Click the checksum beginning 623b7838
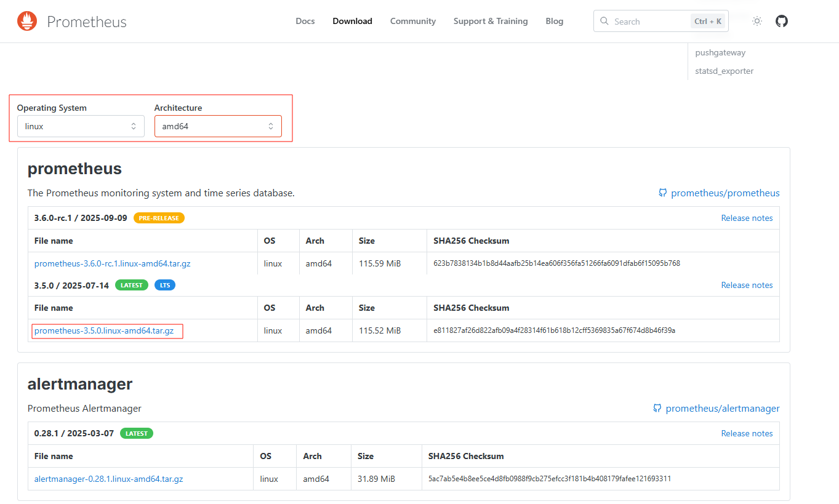 tap(556, 263)
